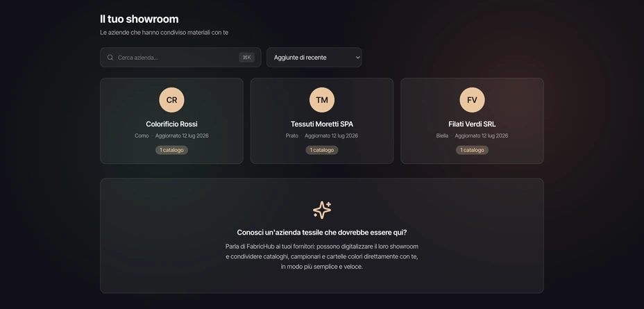644x309 pixels.
Task: Click the 1 catalogo badge for Colorificio Rossi
Action: [x=171, y=150]
